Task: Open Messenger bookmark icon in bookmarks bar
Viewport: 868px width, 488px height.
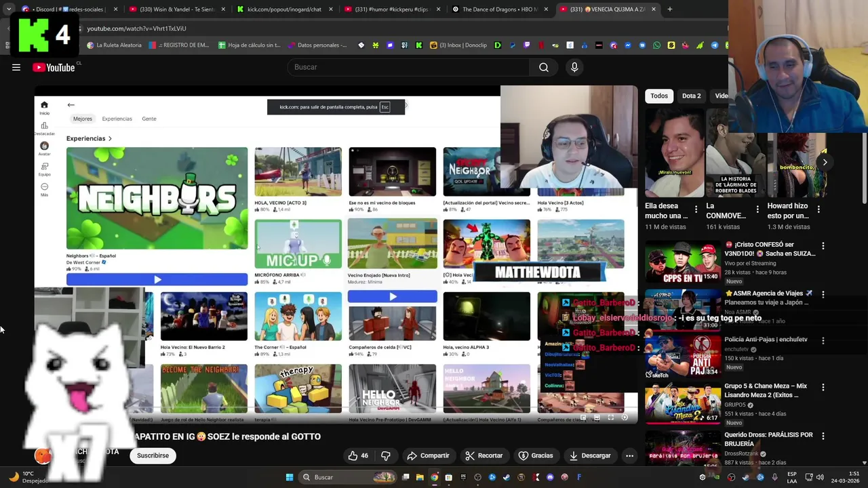Action: click(628, 45)
